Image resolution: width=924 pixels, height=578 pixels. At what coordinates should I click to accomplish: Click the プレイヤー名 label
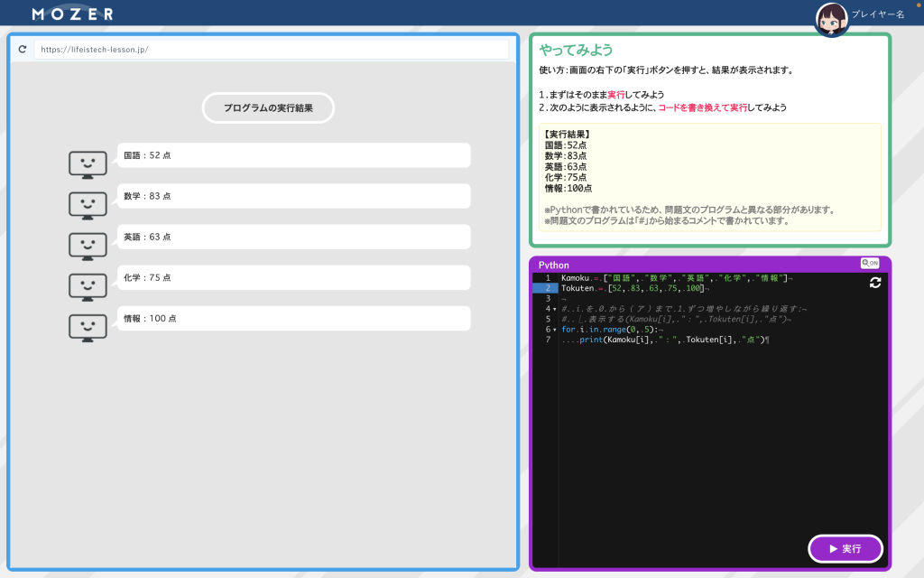coord(877,14)
